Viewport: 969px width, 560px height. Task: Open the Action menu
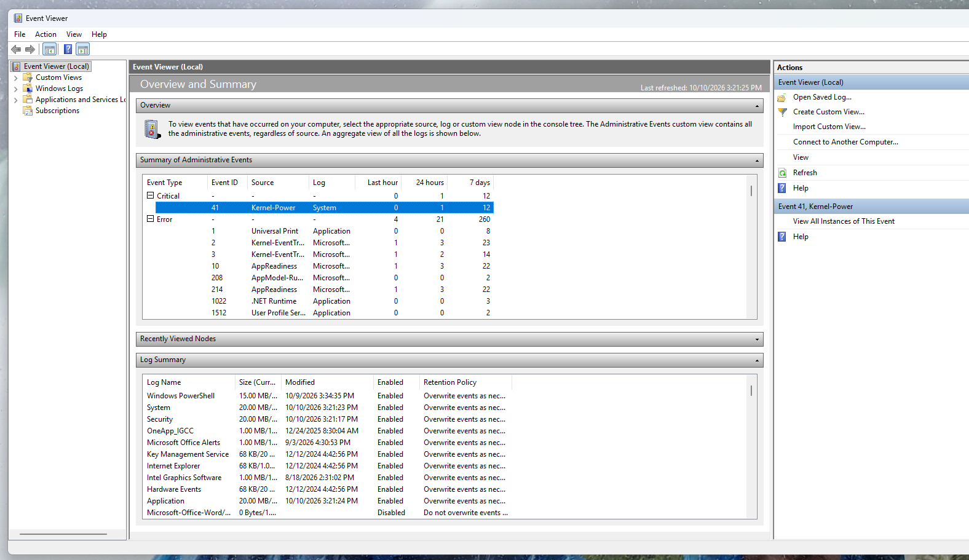tap(45, 34)
